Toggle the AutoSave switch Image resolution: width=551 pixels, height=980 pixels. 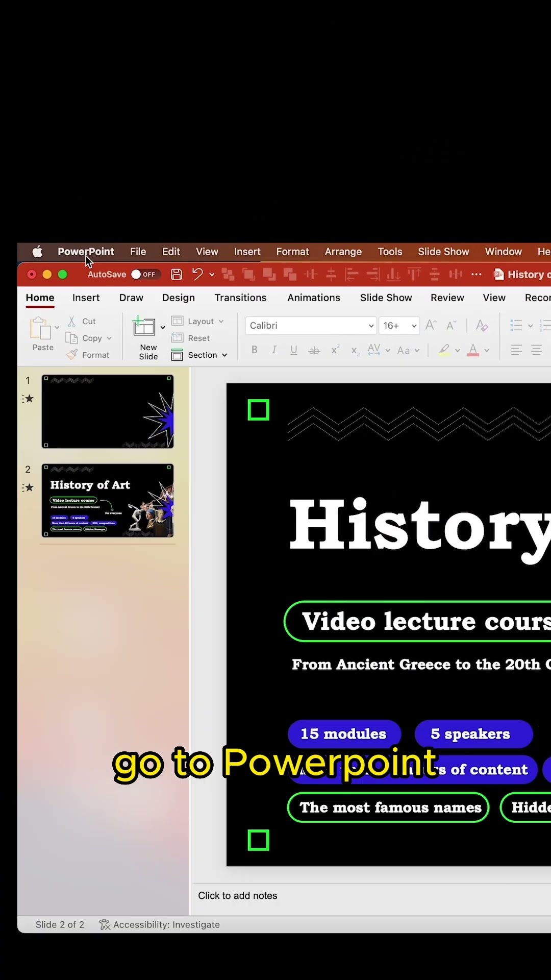145,275
